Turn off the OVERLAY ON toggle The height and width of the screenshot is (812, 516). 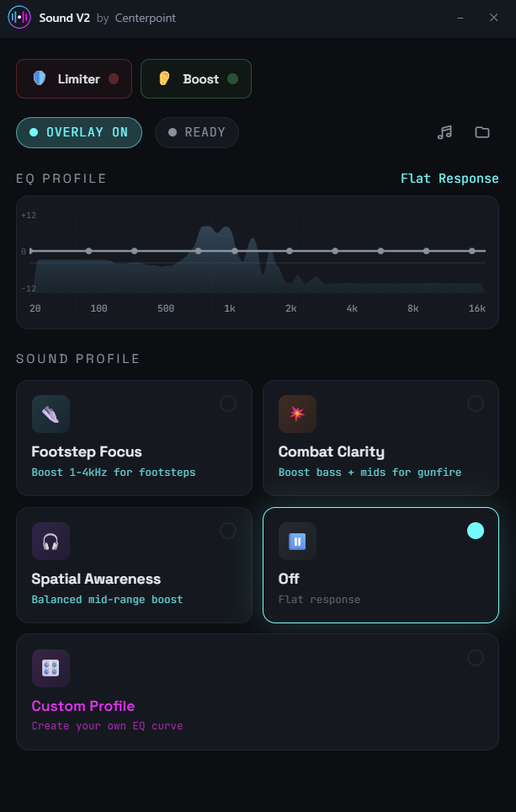[x=78, y=132]
